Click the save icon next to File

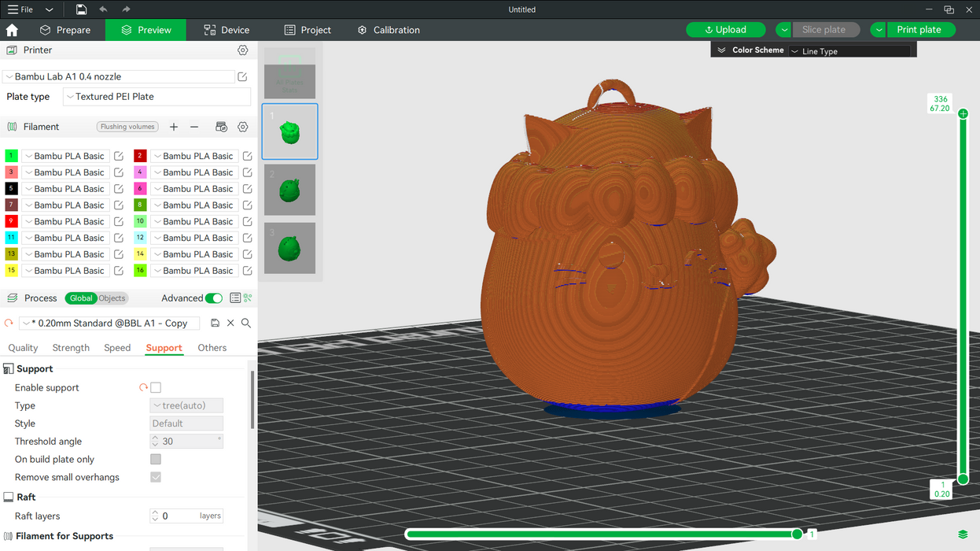[x=81, y=9]
